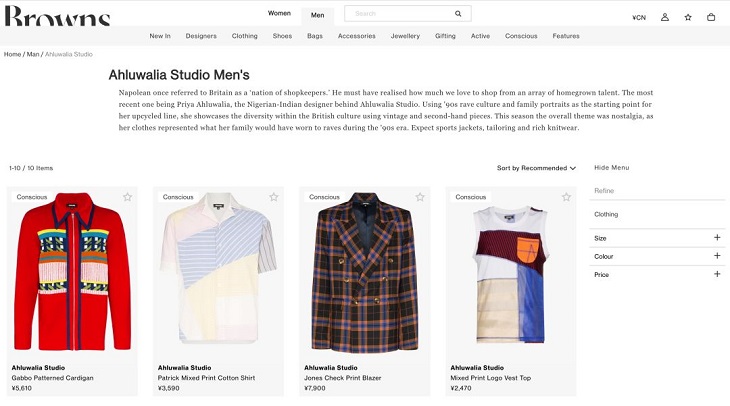Open the Shoes menu
The image size is (730, 406).
[x=282, y=36]
